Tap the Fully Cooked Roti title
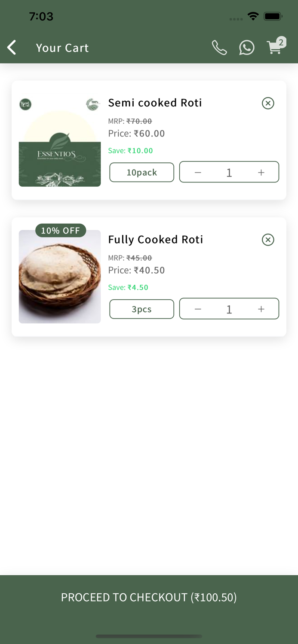The height and width of the screenshot is (644, 298). pyautogui.click(x=155, y=239)
